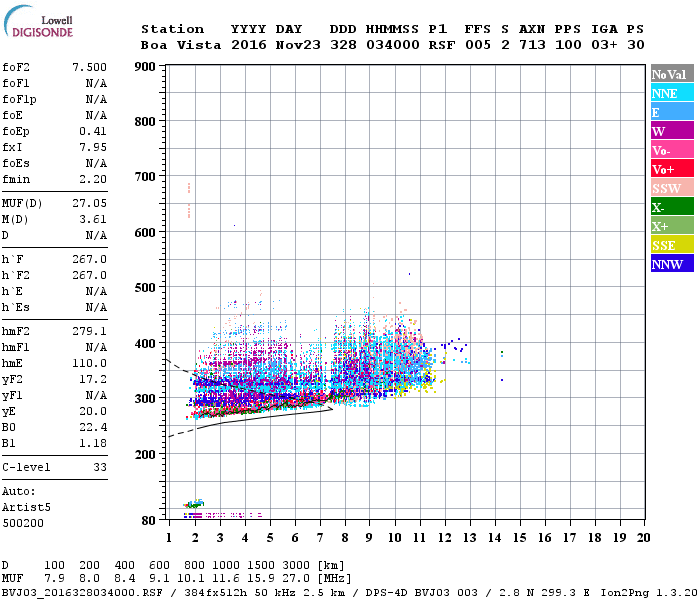Click the fmin value 2.20
This screenshot has width=700, height=600.
[93, 179]
